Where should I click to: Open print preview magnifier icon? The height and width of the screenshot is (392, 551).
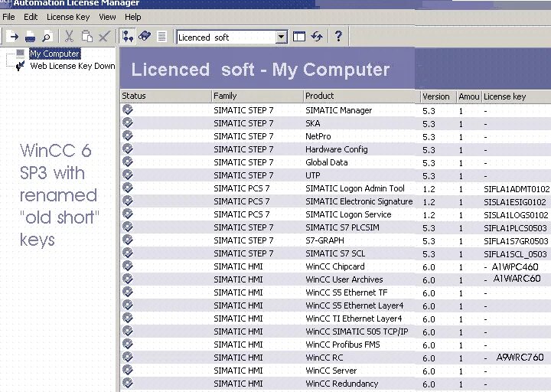pos(47,37)
